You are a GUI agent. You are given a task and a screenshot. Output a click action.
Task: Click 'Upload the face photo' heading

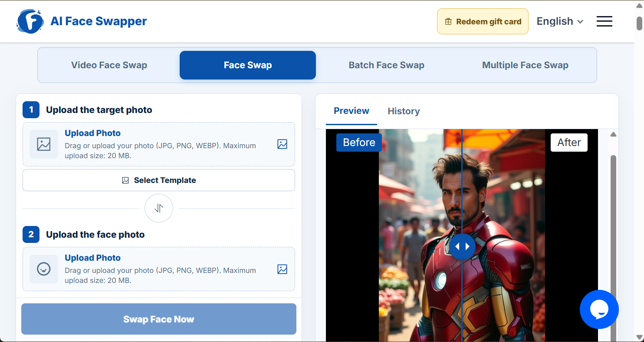click(x=95, y=235)
